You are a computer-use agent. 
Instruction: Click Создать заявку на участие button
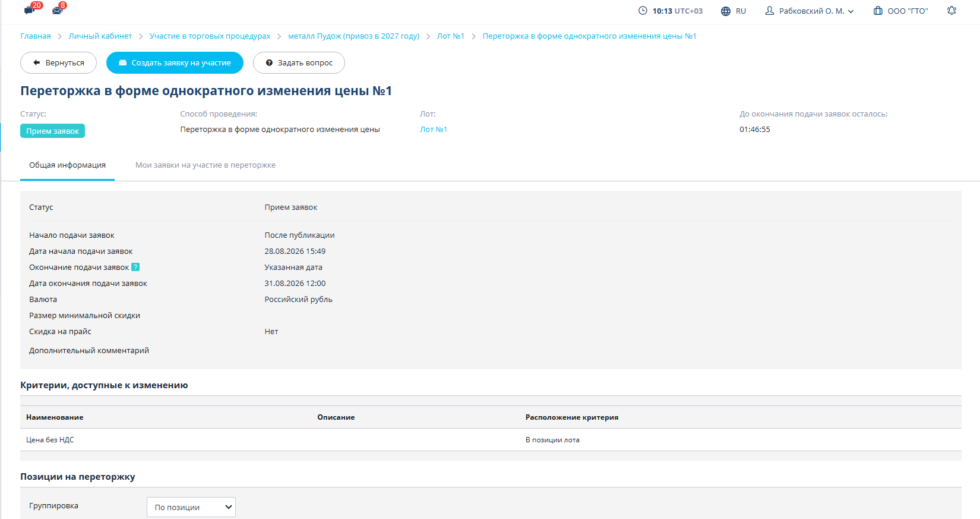coord(175,63)
